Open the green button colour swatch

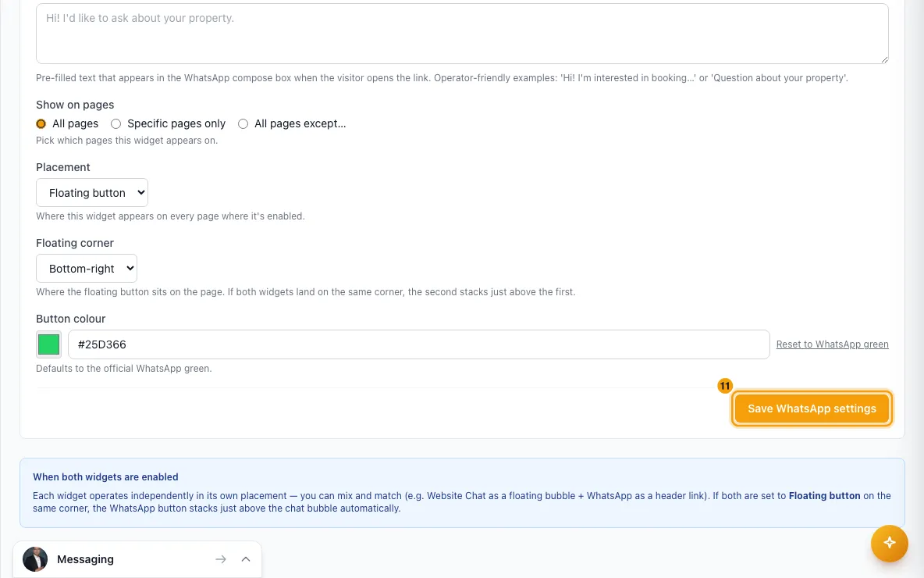[49, 344]
